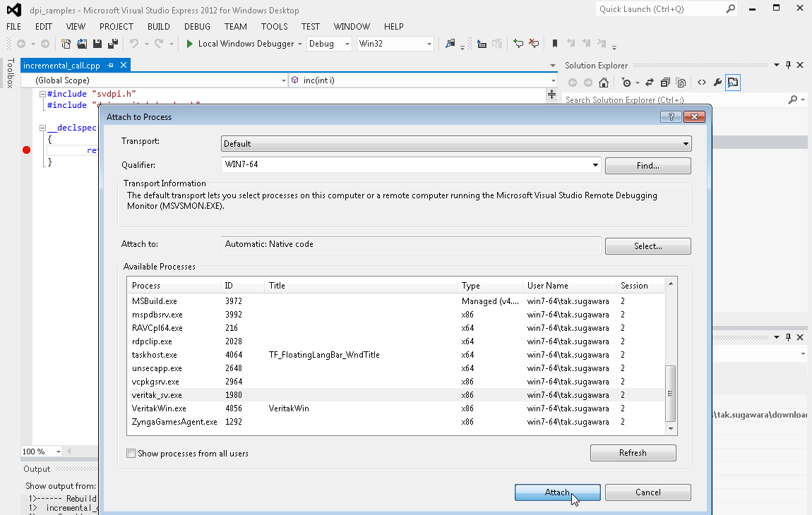Click the Find in Files toolbar icon

tap(450, 44)
